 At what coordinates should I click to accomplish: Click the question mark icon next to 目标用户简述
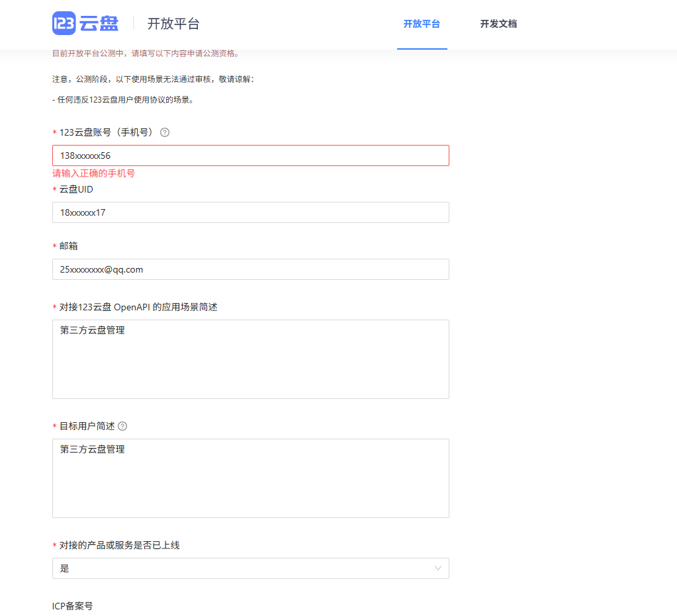pyautogui.click(x=122, y=426)
